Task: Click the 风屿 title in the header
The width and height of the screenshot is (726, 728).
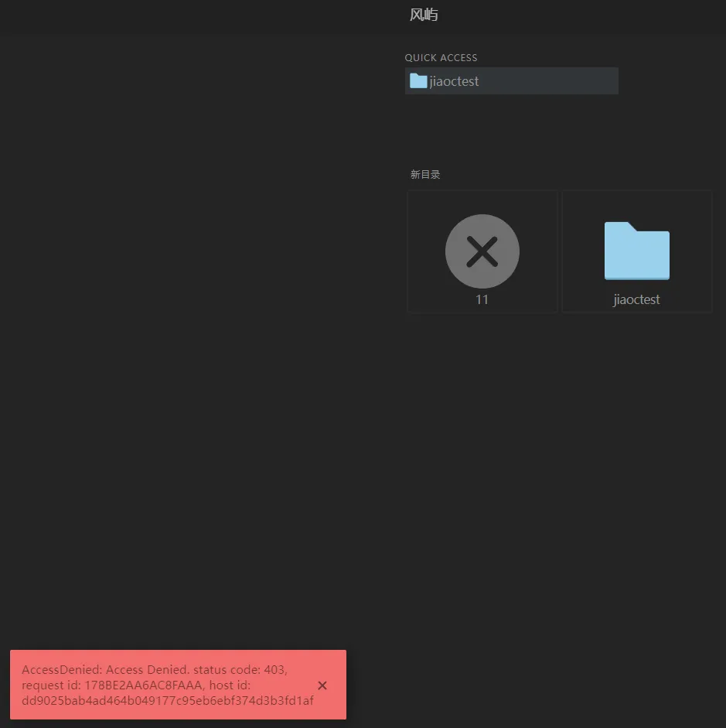Action: pos(424,15)
